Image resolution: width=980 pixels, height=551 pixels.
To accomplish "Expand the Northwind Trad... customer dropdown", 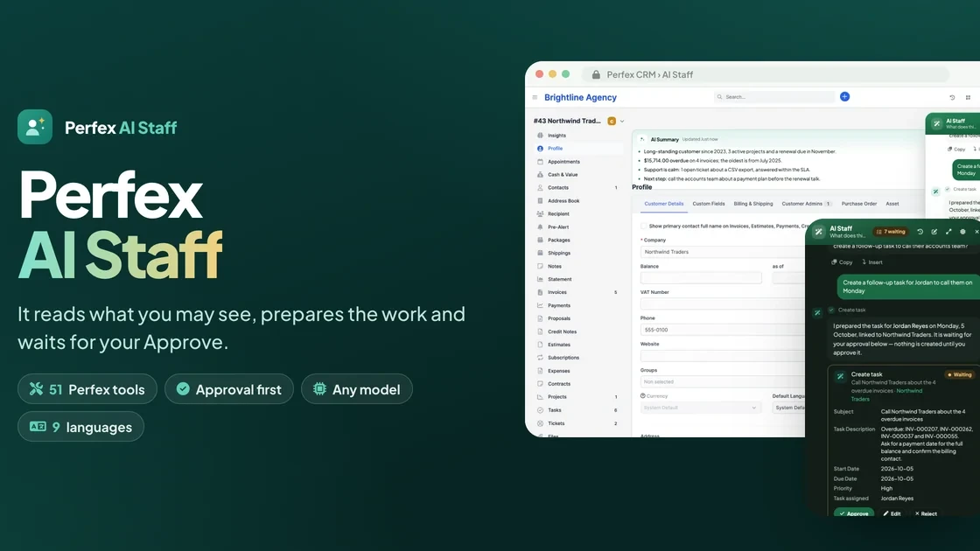I will point(622,122).
